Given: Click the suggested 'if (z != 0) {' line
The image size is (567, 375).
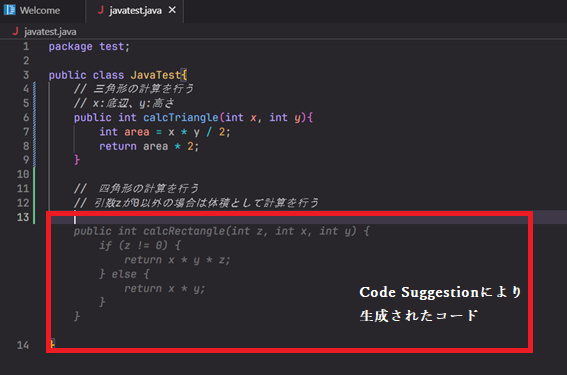Looking at the screenshot, I should [x=140, y=246].
